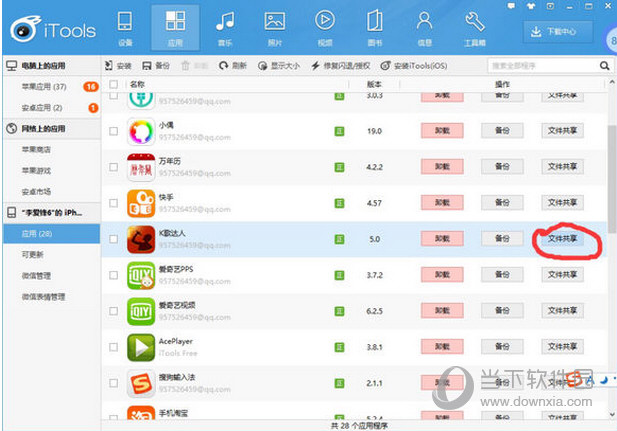The image size is (617, 431).
Task: Open the 照片 (Photos) section
Action: coord(275,29)
